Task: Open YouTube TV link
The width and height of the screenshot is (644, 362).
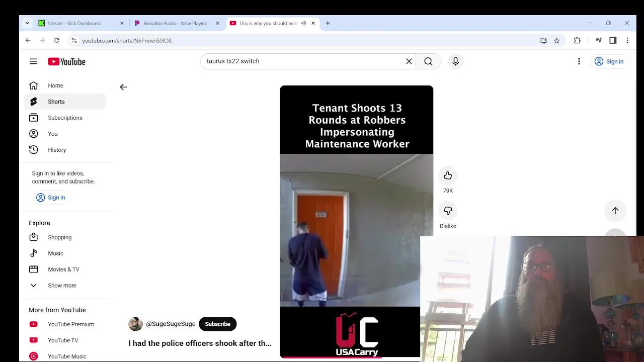Action: click(x=65, y=340)
